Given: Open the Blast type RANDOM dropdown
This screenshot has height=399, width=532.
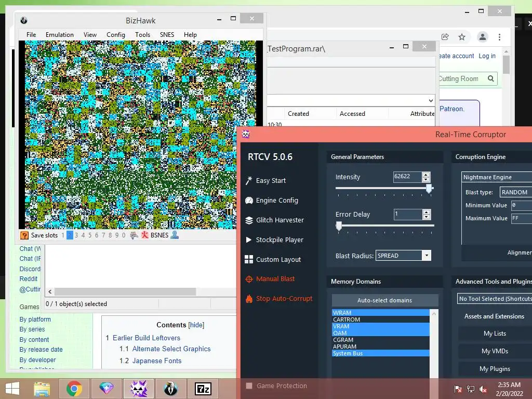Looking at the screenshot, I should point(516,192).
